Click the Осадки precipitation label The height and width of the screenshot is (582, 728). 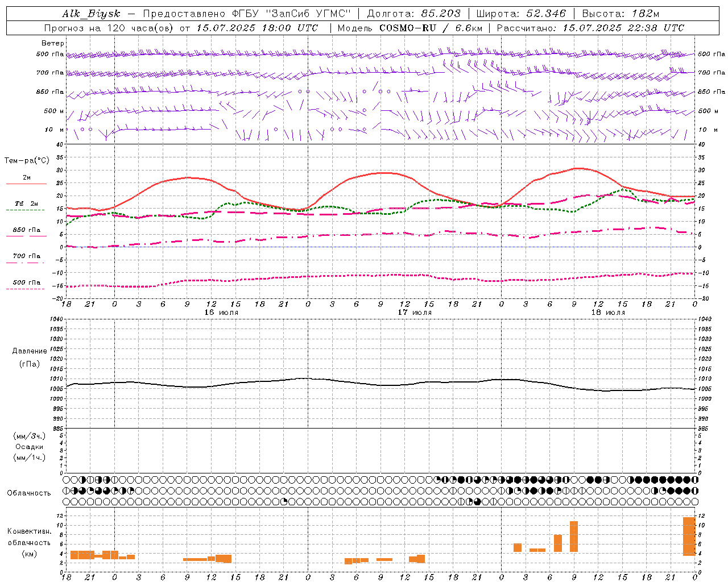coord(30,447)
